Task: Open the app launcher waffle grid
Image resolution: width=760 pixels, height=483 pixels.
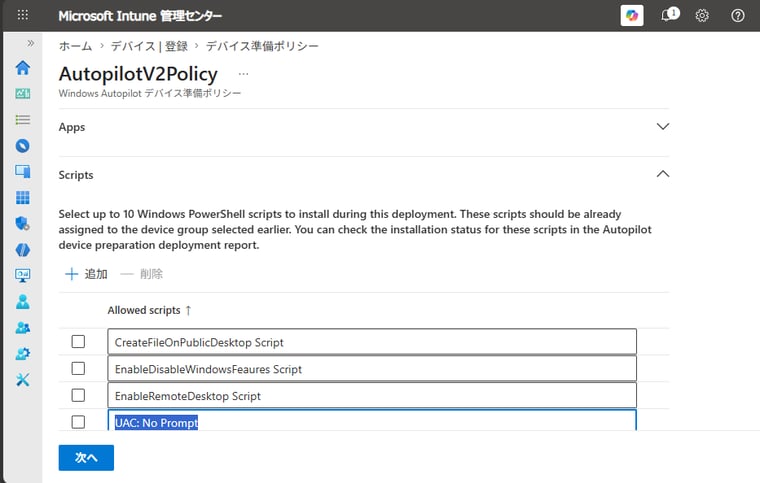Action: tap(23, 15)
